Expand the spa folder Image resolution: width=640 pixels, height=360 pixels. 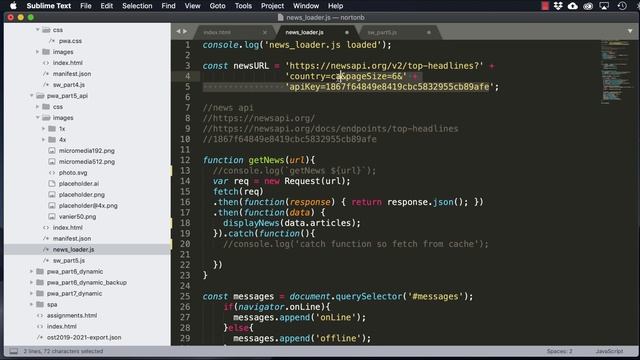[31, 304]
